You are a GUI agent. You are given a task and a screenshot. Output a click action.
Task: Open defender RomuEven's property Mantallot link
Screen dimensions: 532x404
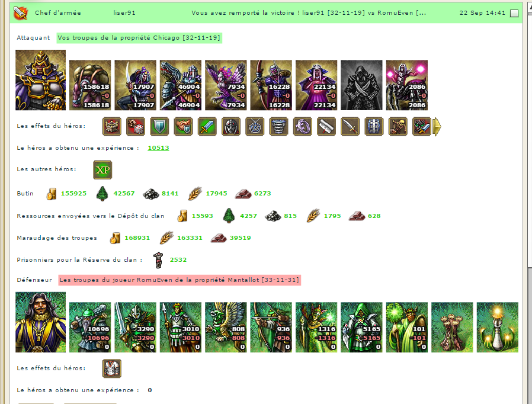(x=180, y=280)
